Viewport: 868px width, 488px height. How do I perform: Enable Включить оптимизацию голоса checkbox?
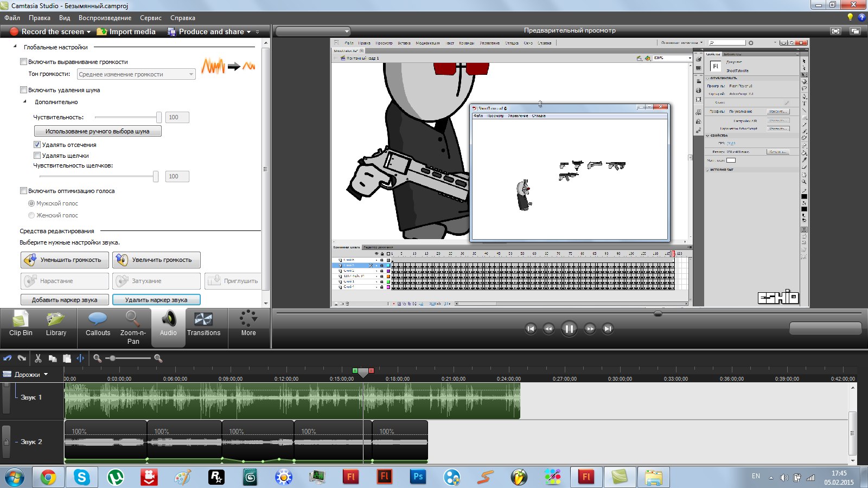pyautogui.click(x=23, y=191)
